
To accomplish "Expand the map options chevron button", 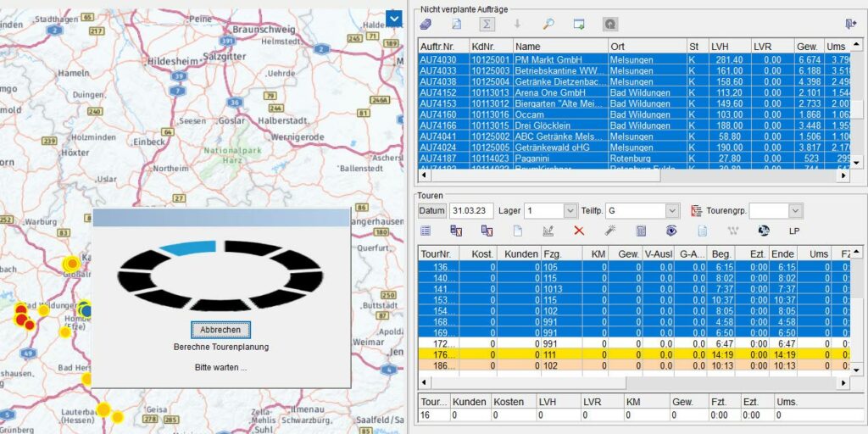I will coord(393,18).
